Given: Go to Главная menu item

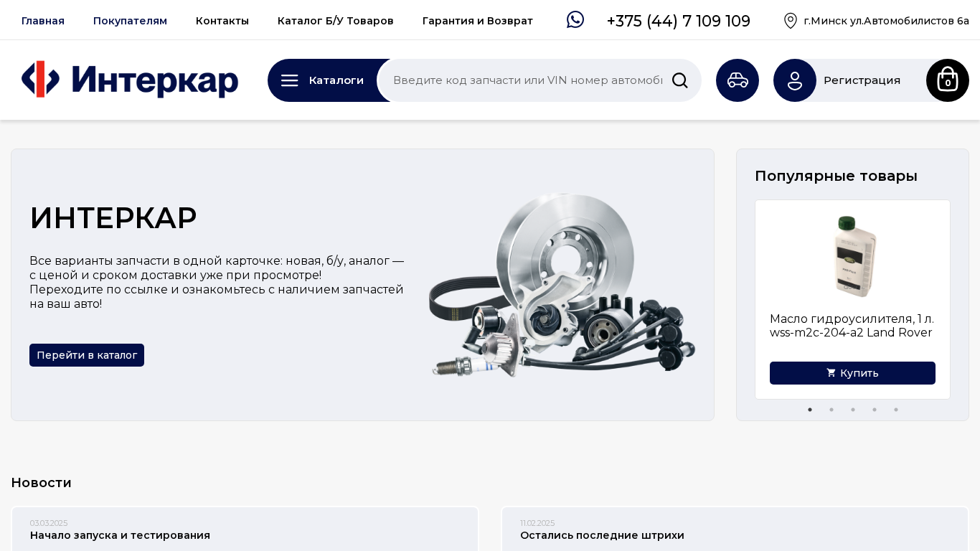Looking at the screenshot, I should pos(43,21).
